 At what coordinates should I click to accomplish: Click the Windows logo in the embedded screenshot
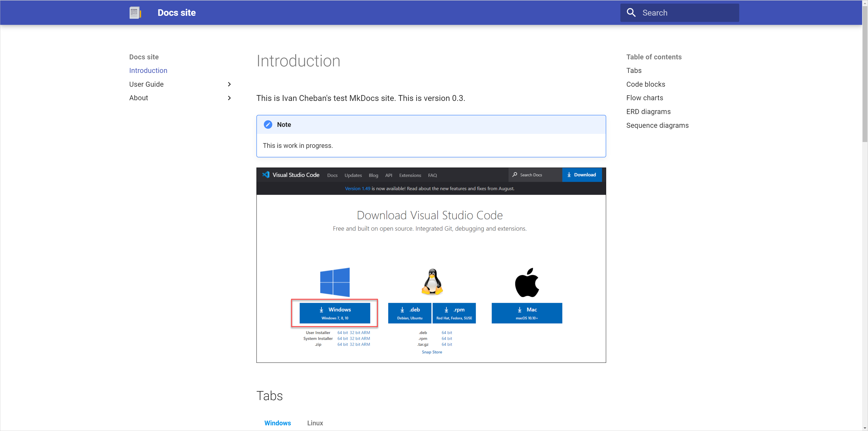[335, 282]
